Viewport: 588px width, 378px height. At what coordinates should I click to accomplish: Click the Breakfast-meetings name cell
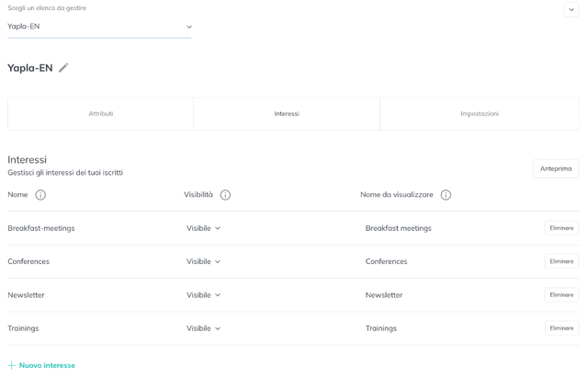click(41, 228)
